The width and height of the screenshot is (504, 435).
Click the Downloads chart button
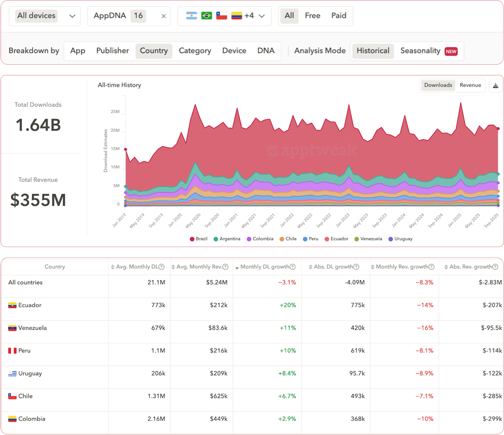coord(438,85)
